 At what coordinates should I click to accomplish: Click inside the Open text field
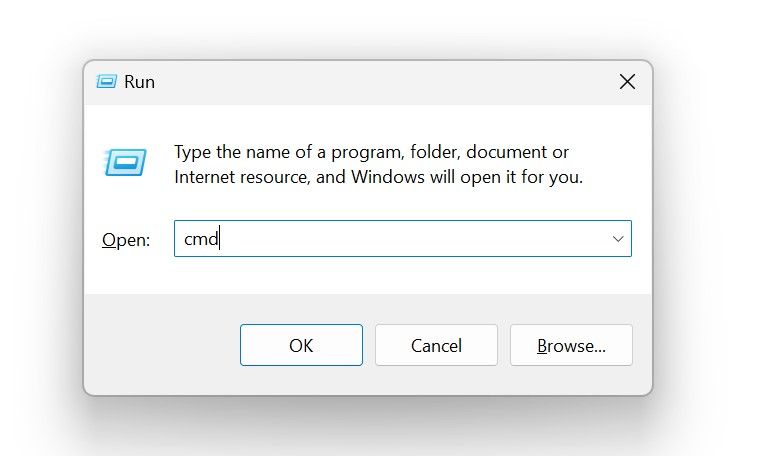point(400,239)
